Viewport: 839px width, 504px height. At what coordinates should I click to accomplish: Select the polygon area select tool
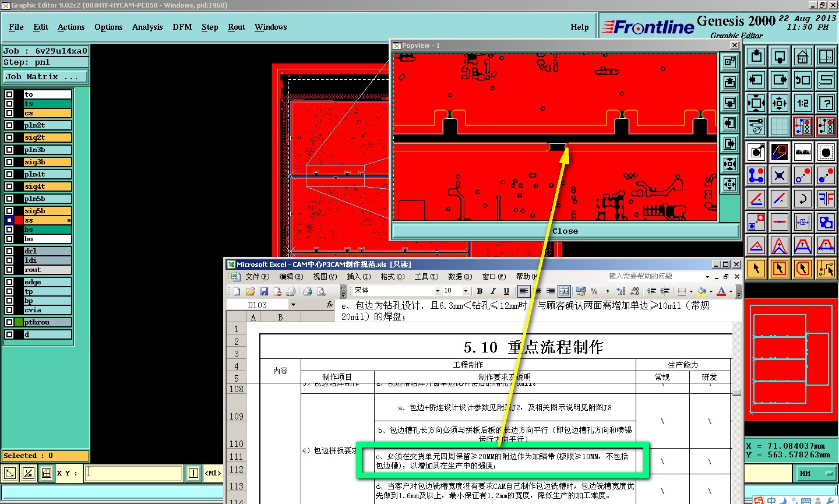tap(803, 269)
